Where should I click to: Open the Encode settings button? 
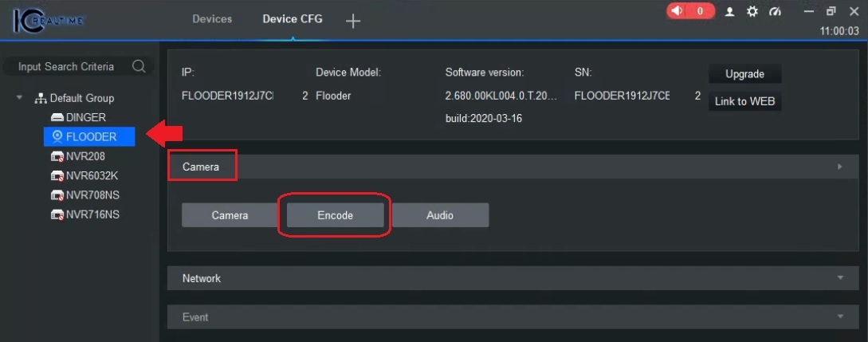coord(335,215)
